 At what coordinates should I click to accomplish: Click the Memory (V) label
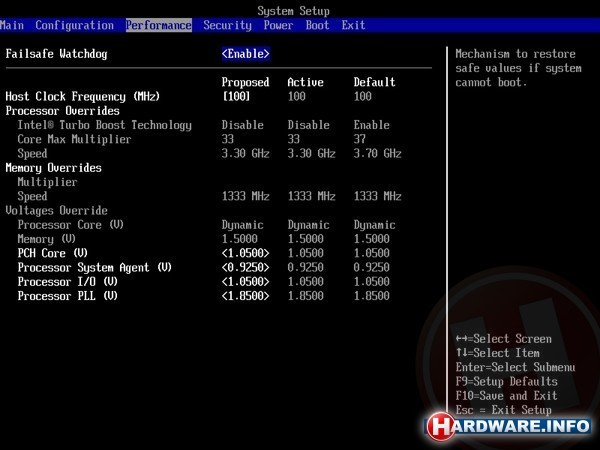pyautogui.click(x=47, y=239)
